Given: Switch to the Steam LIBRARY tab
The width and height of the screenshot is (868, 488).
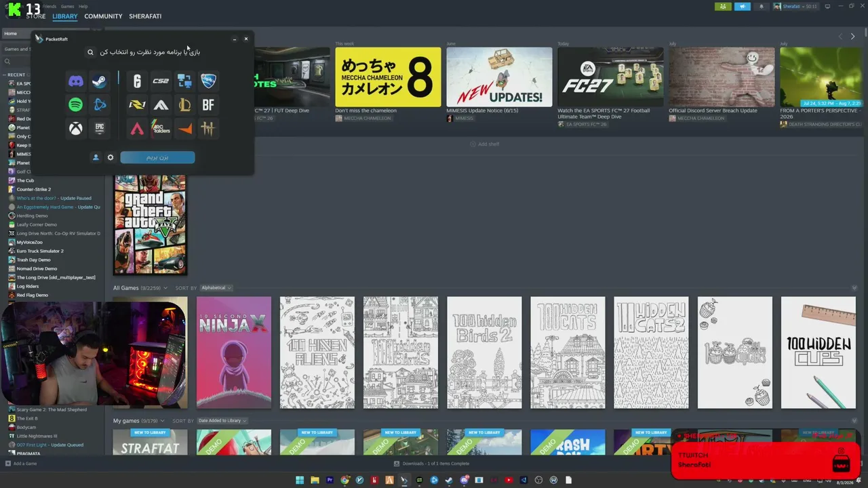Looking at the screenshot, I should tap(65, 16).
